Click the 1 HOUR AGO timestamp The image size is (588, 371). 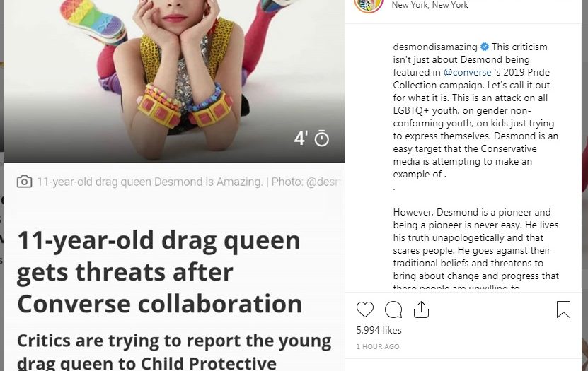(378, 347)
